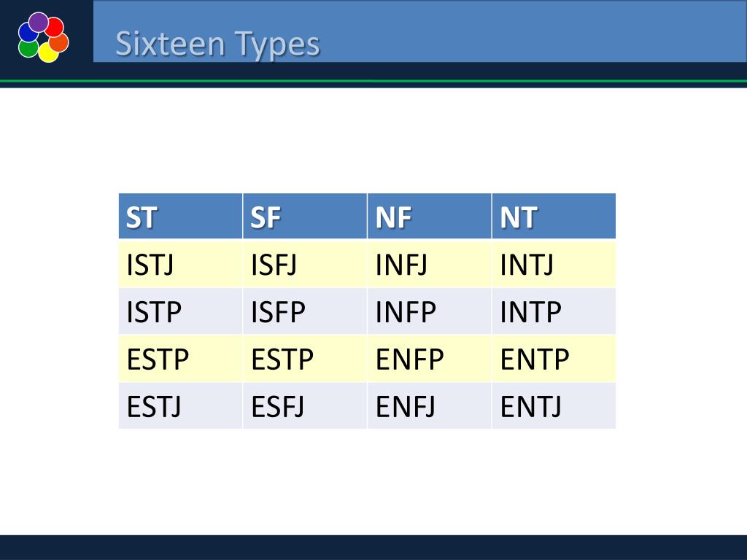The image size is (747, 560).
Task: Select the ISTP table cell
Action: point(181,311)
